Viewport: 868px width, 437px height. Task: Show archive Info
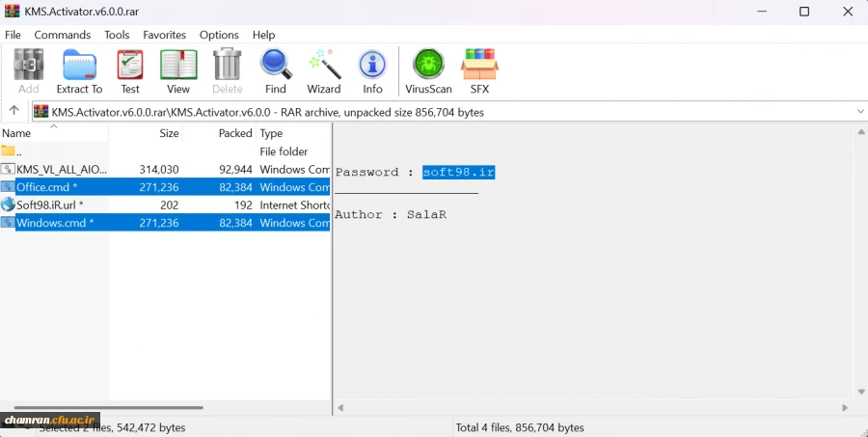[372, 65]
